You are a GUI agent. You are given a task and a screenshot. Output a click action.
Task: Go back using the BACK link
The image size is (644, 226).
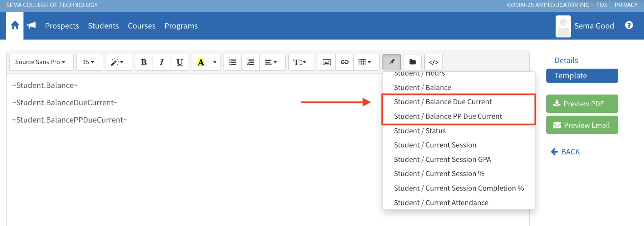(x=565, y=152)
